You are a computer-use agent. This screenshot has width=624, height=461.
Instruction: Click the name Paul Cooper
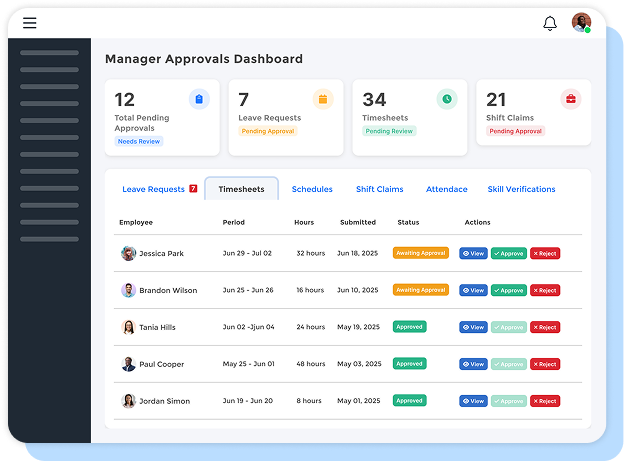[162, 364]
